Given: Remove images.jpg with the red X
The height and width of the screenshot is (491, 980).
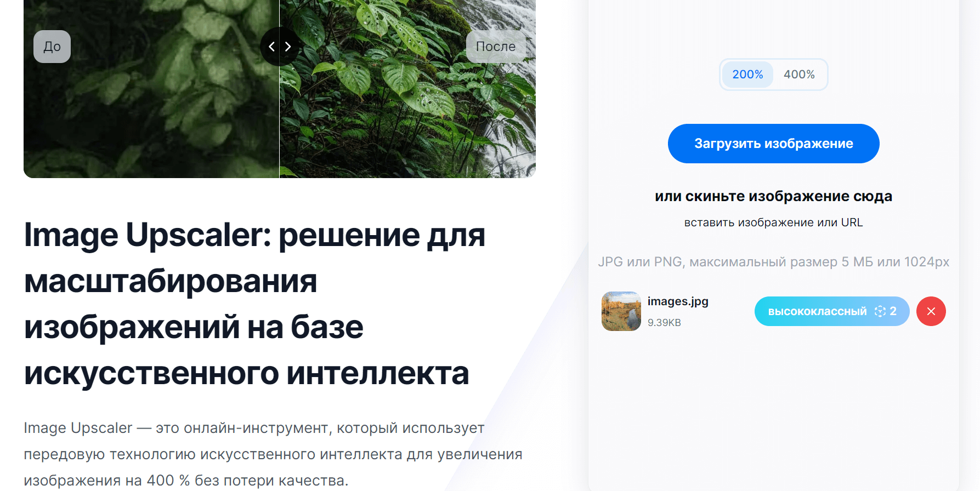Looking at the screenshot, I should pos(931,311).
